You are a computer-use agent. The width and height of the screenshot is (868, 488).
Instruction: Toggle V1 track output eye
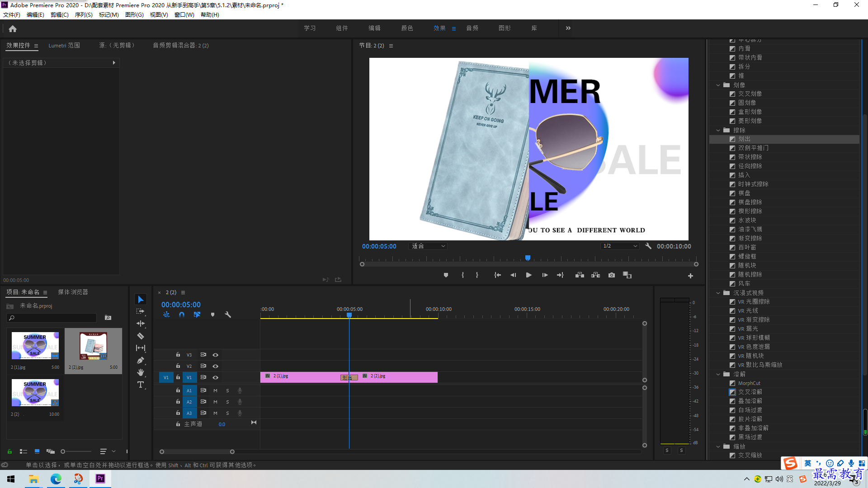click(216, 378)
